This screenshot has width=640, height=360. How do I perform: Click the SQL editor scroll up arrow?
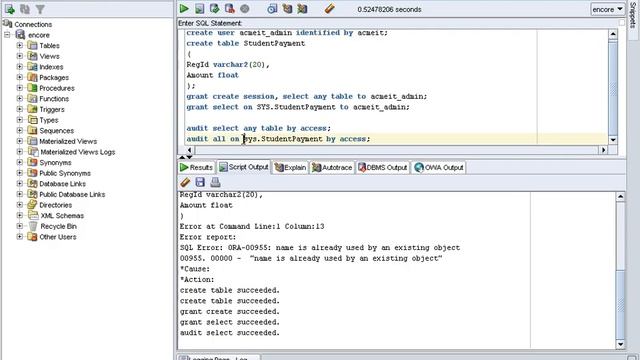pyautogui.click(x=613, y=34)
